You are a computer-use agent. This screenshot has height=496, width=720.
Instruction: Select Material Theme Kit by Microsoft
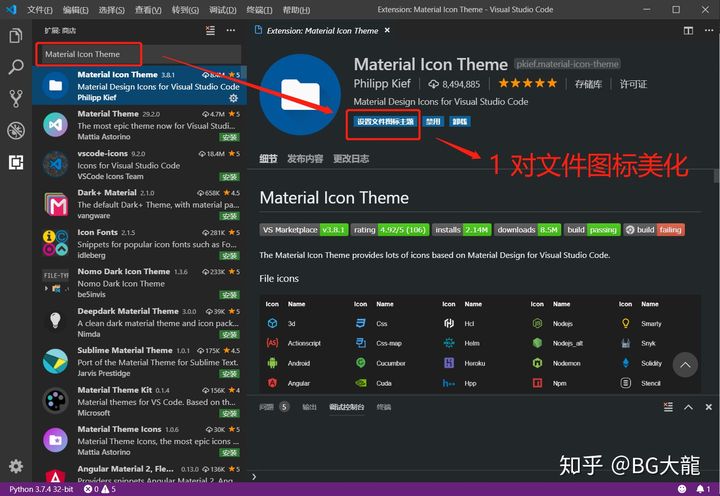(x=139, y=401)
